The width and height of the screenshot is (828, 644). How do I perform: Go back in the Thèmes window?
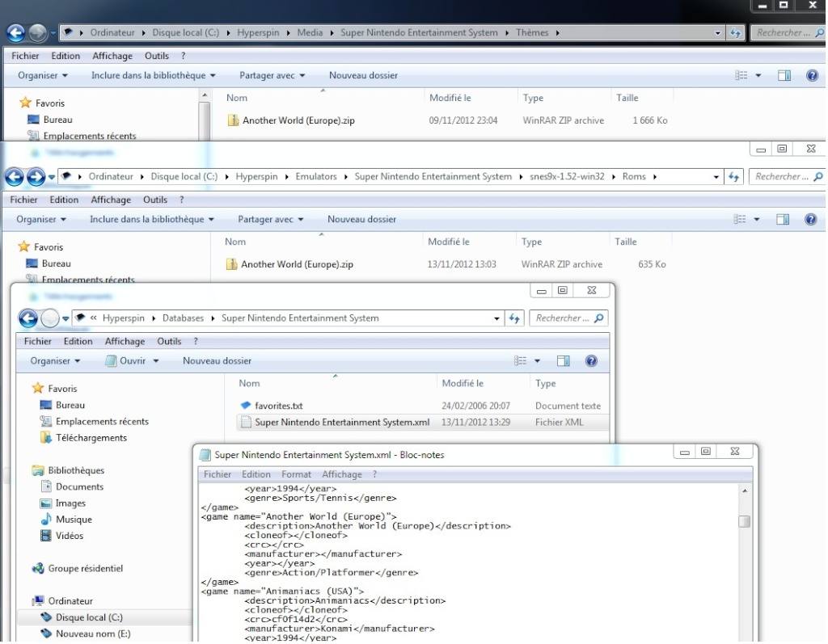[x=16, y=33]
